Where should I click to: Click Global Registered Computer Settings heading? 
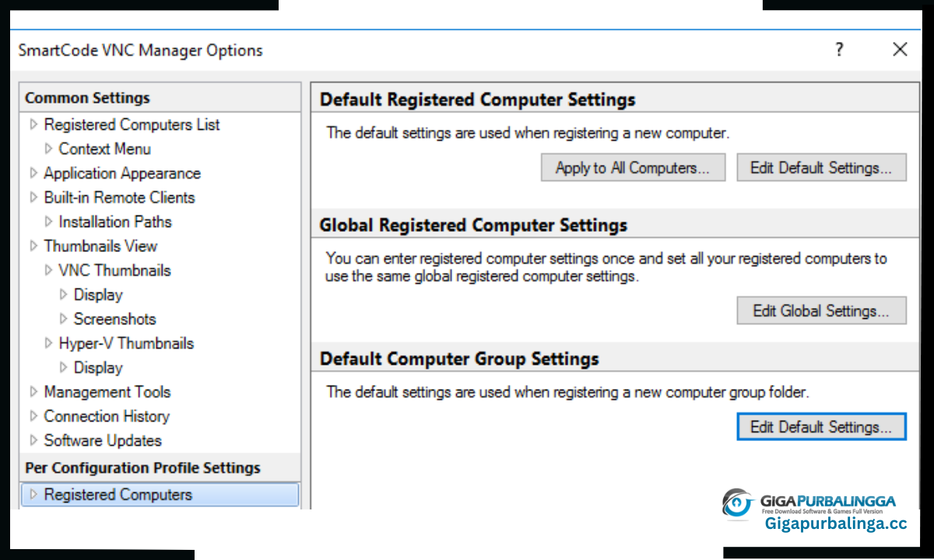tap(473, 226)
